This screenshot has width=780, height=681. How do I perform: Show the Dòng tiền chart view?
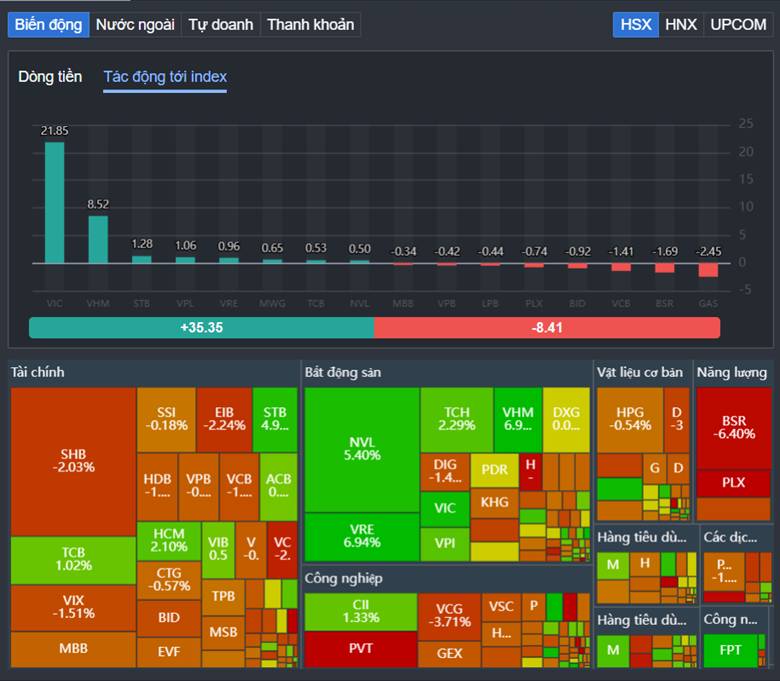click(50, 77)
